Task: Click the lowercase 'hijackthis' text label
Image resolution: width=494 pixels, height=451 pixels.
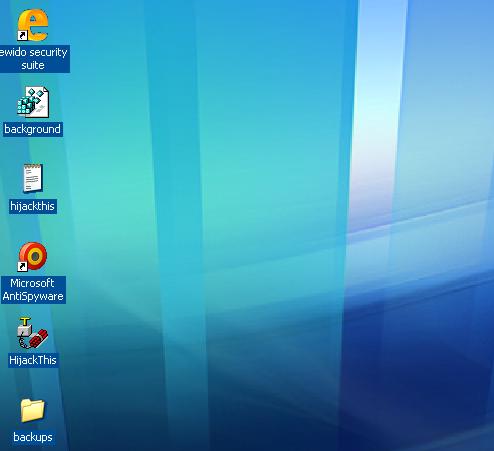Action: (33, 206)
